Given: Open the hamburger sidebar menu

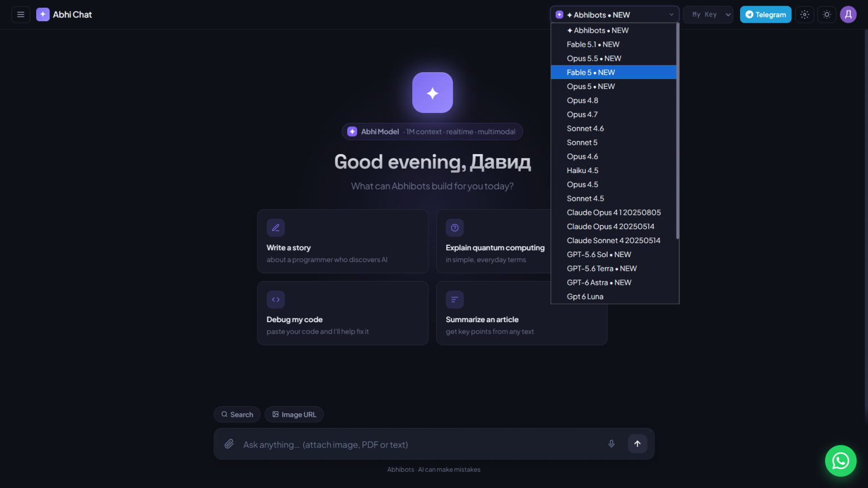Looking at the screenshot, I should (21, 14).
